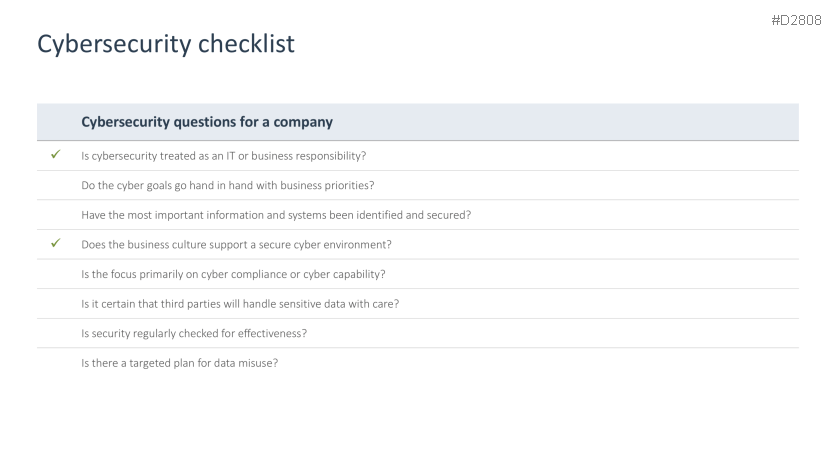Tick the empty cell beside the third parties question

coord(56,303)
